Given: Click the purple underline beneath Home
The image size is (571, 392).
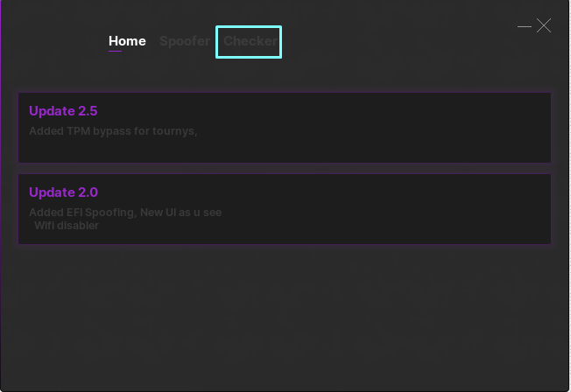Looking at the screenshot, I should (115, 51).
